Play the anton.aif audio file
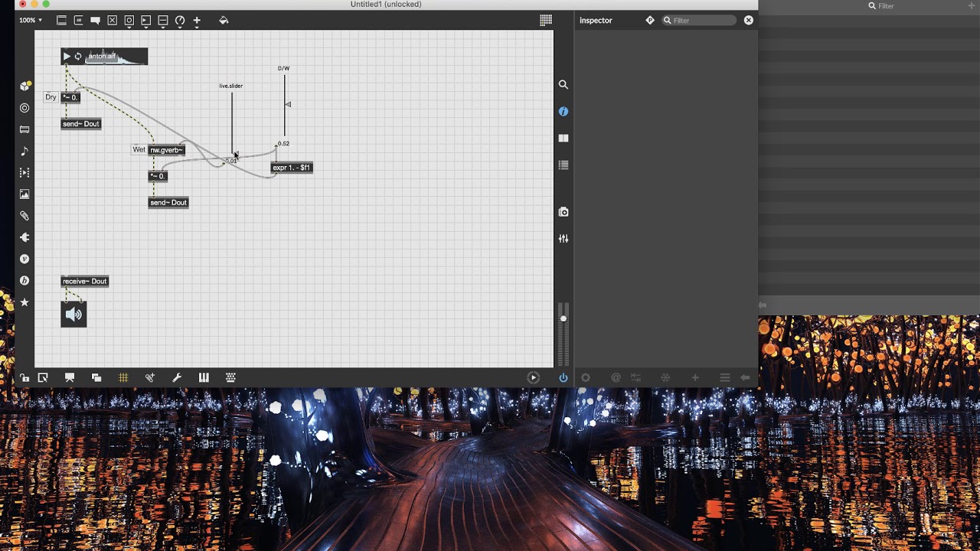The width and height of the screenshot is (980, 551). click(67, 57)
